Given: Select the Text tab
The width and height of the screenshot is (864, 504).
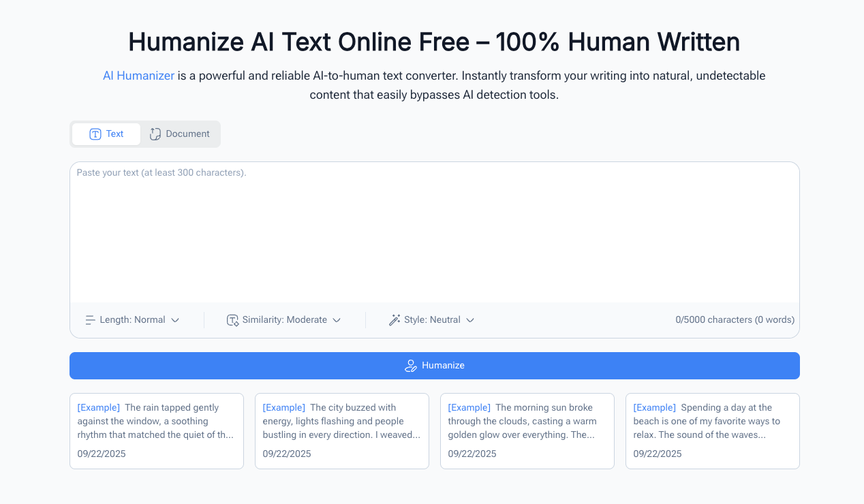Looking at the screenshot, I should pyautogui.click(x=106, y=134).
